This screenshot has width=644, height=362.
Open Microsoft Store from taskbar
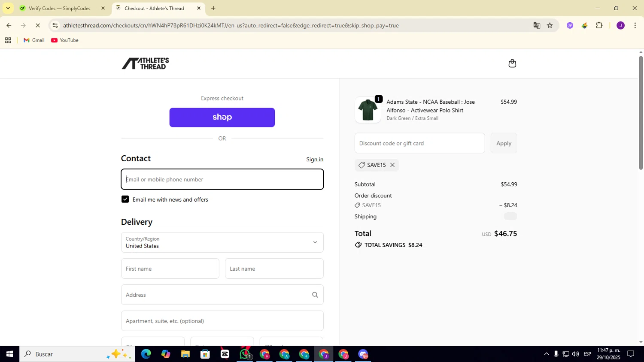[x=205, y=354]
